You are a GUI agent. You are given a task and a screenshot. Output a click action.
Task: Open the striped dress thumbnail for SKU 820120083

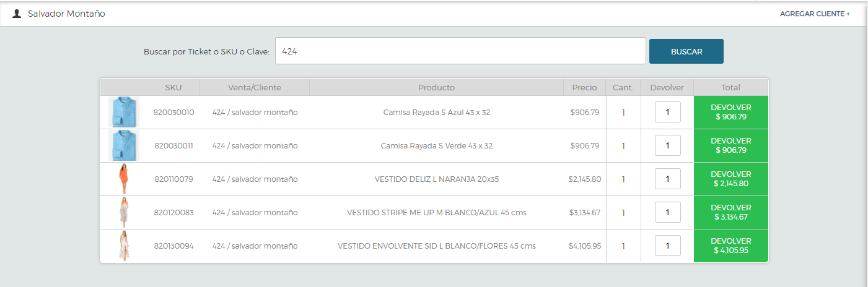coord(123,212)
